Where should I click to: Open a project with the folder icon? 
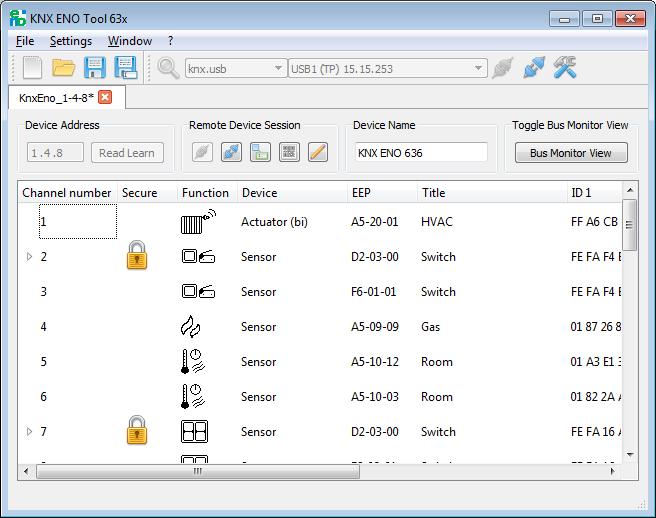click(64, 67)
